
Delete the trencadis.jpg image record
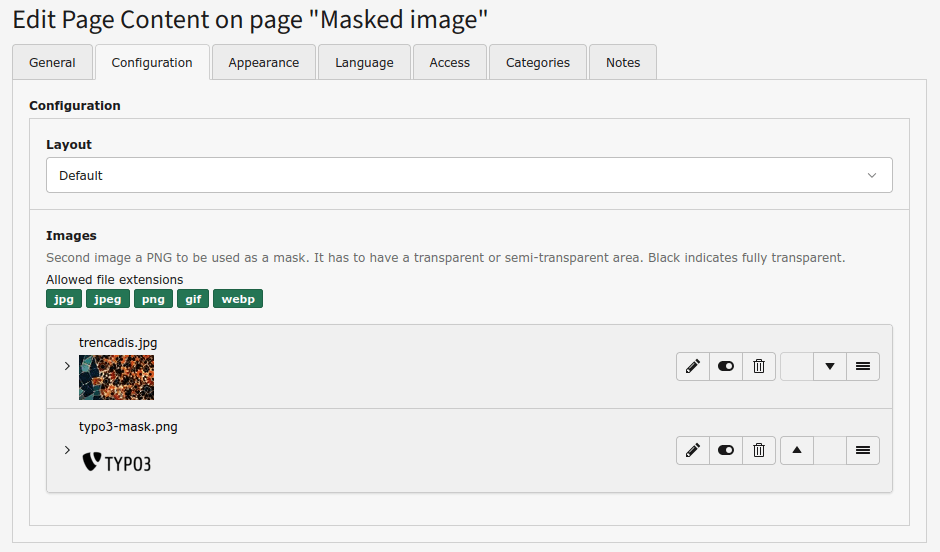[x=759, y=367]
